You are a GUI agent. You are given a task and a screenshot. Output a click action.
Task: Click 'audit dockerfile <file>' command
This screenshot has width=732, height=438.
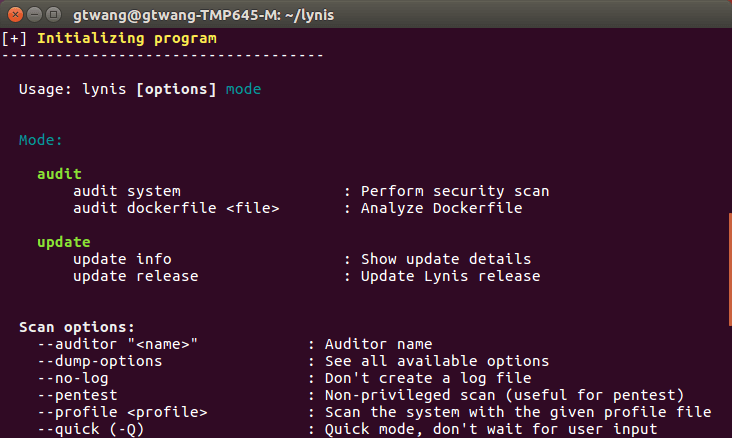coord(176,208)
